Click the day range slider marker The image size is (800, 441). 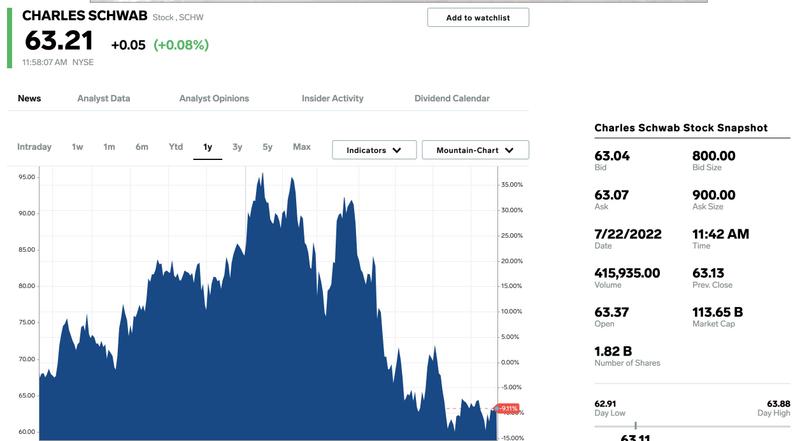[635, 425]
